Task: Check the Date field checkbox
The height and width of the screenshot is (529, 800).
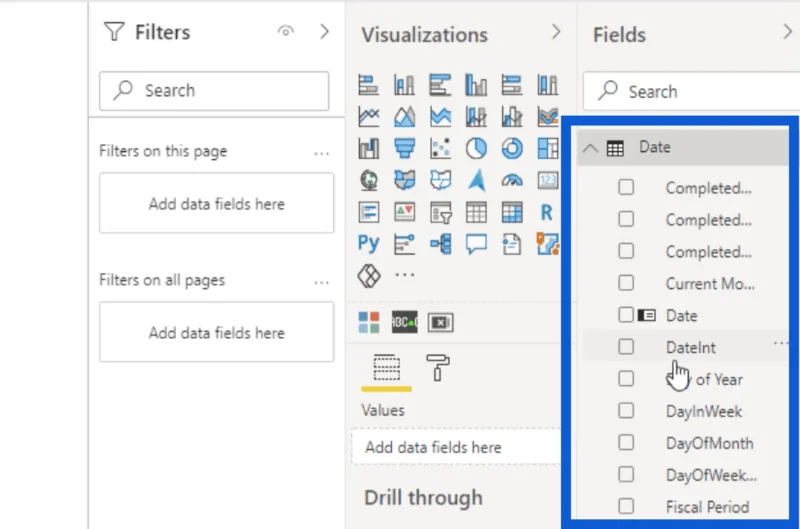Action: tap(626, 315)
